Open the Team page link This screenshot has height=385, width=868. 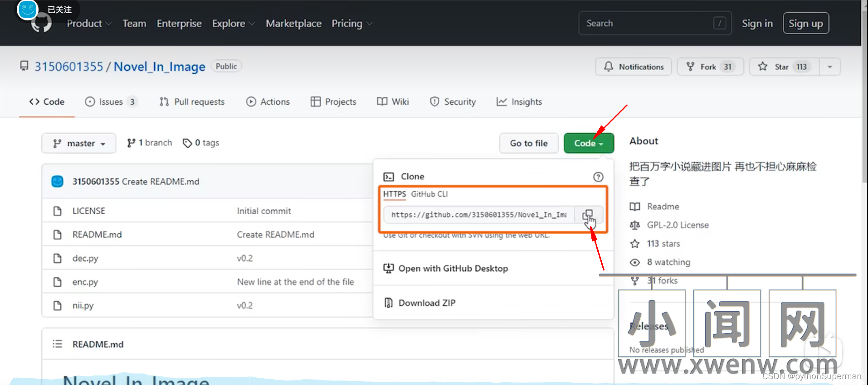click(134, 24)
